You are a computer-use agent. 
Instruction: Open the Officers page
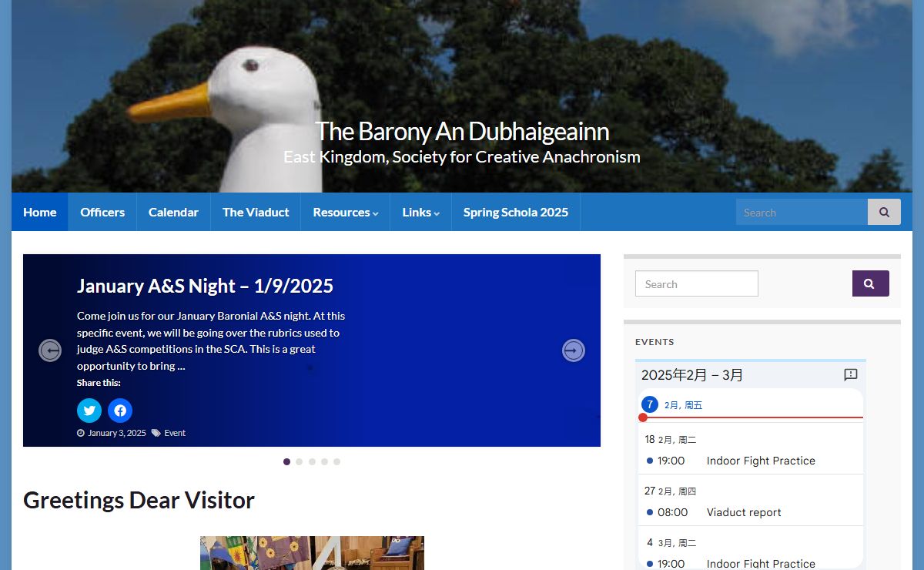pyautogui.click(x=102, y=212)
